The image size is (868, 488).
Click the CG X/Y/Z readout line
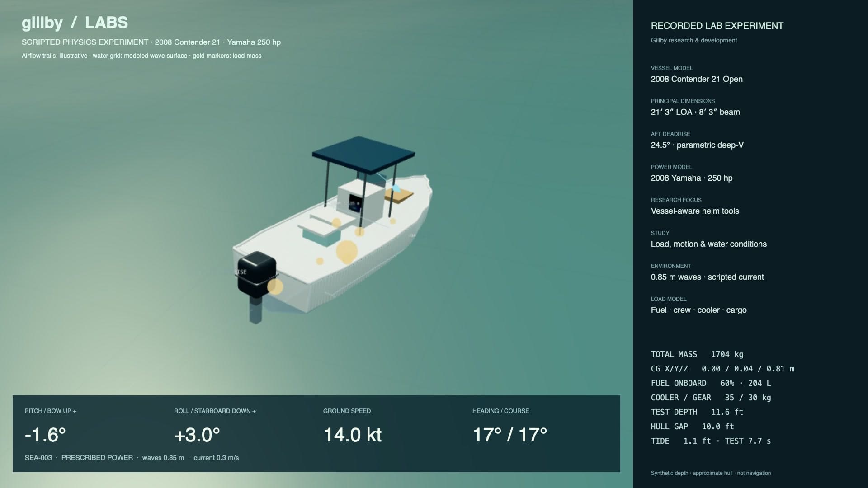click(722, 369)
